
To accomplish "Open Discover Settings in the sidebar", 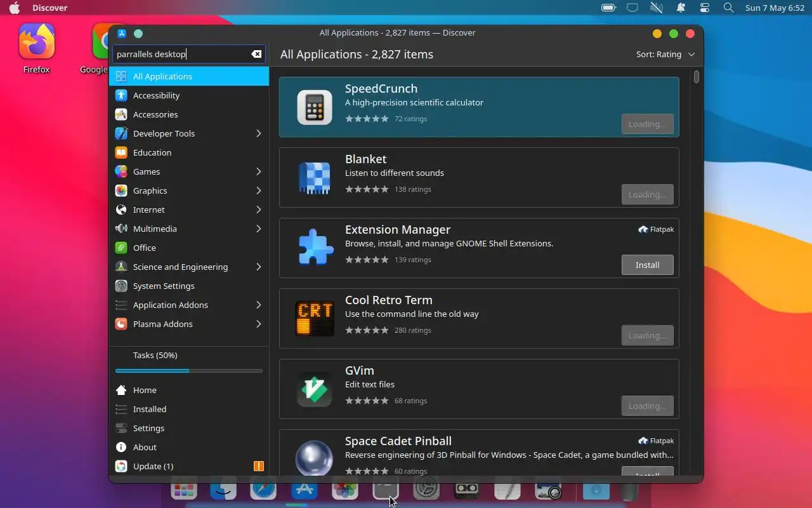I will (x=189, y=428).
